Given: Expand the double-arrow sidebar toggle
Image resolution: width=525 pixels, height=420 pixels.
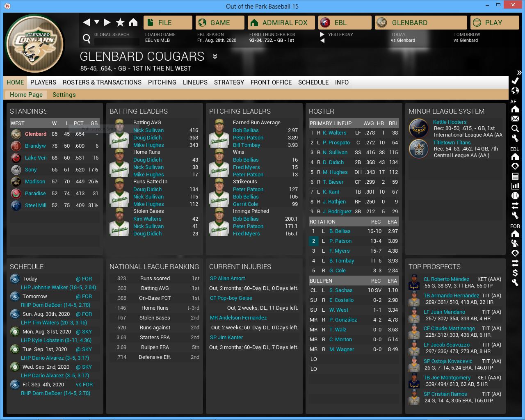Looking at the screenshot, I should pyautogui.click(x=519, y=73).
